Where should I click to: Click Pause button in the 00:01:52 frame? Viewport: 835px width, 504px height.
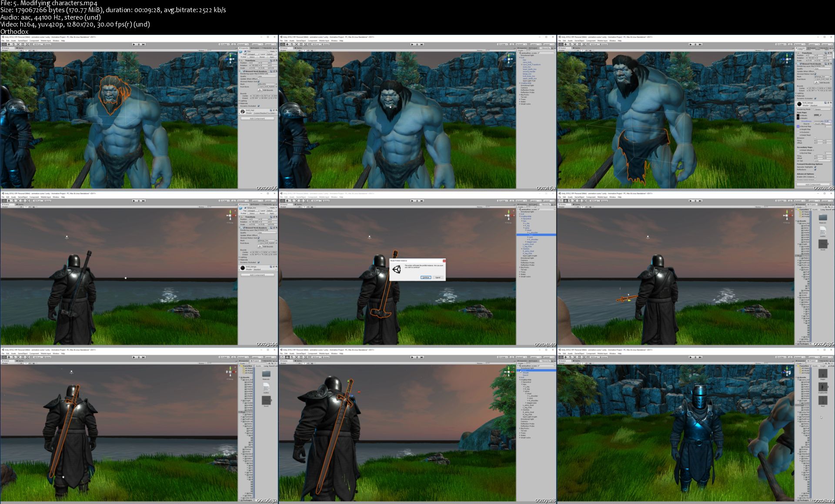point(417,44)
